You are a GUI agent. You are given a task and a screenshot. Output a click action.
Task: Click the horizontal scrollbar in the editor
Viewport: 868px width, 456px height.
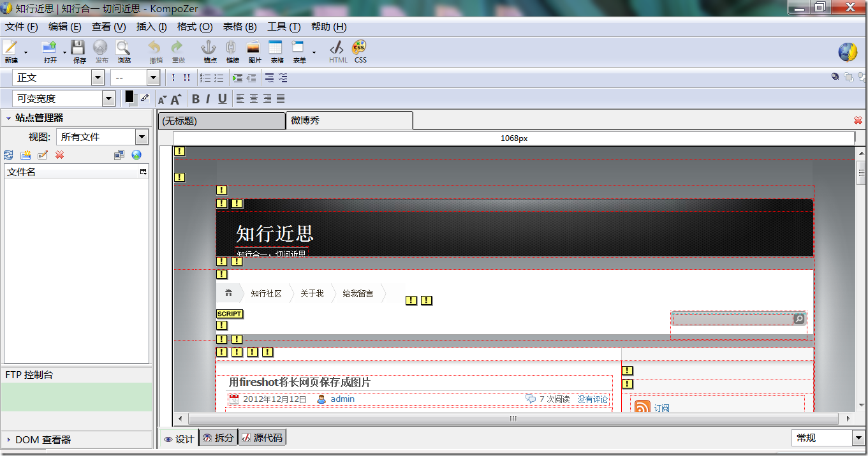tap(513, 418)
